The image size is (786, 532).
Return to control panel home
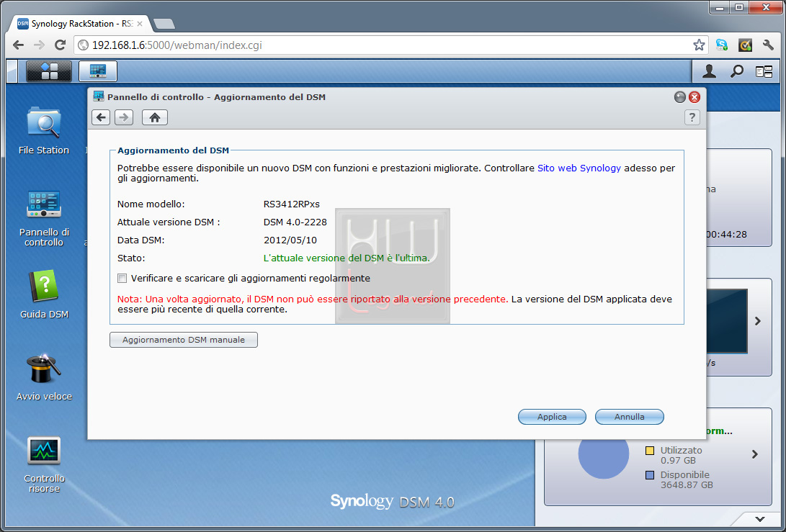tap(155, 118)
